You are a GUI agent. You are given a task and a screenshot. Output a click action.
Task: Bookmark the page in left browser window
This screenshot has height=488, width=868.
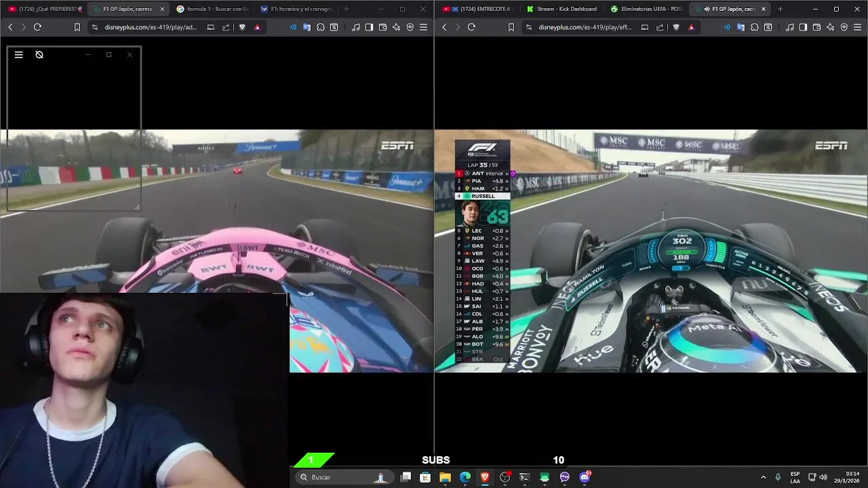pos(77,27)
